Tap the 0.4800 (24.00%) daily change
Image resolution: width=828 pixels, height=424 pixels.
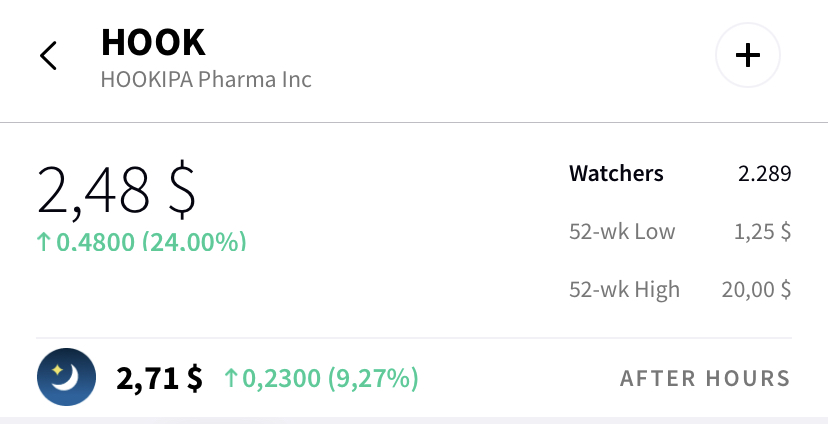click(151, 242)
